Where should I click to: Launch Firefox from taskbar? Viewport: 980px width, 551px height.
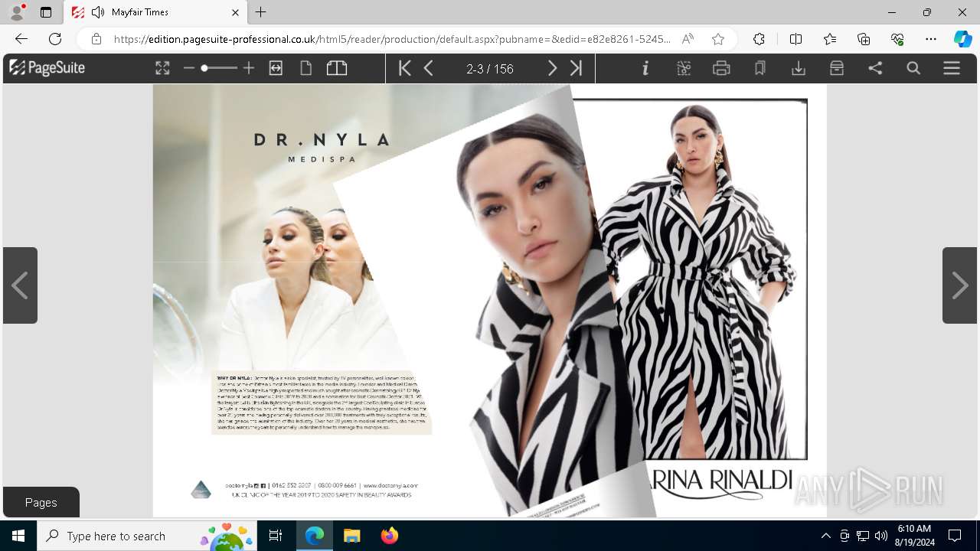390,536
